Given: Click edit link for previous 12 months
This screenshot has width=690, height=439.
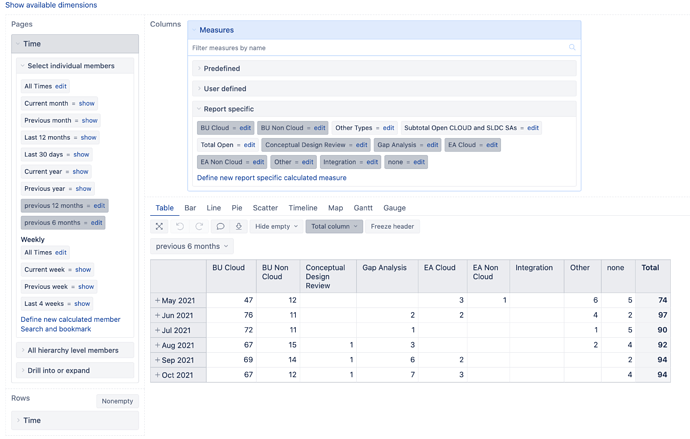Looking at the screenshot, I should tap(99, 205).
